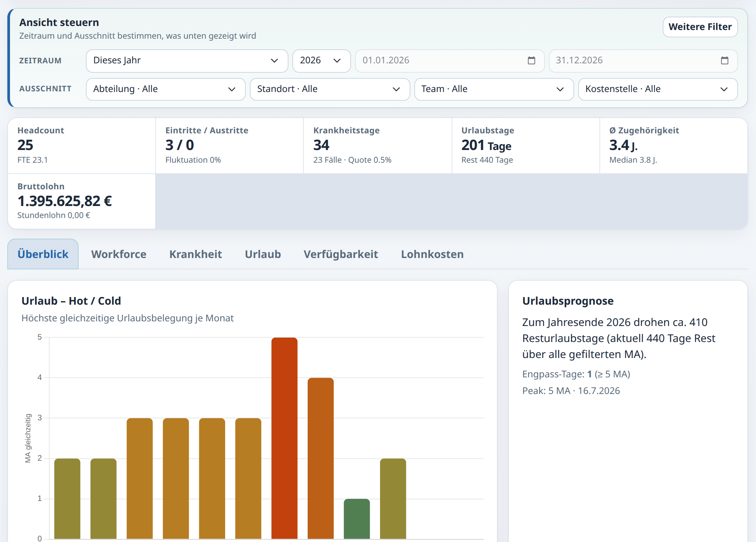Click the tallest red bar reaching 5
The height and width of the screenshot is (542, 756).
click(x=284, y=438)
